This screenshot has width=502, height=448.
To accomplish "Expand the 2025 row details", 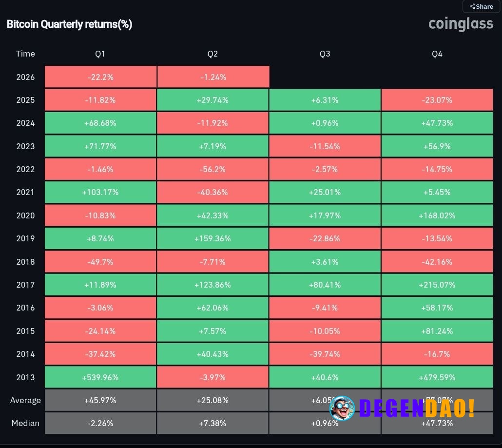I will (25, 100).
